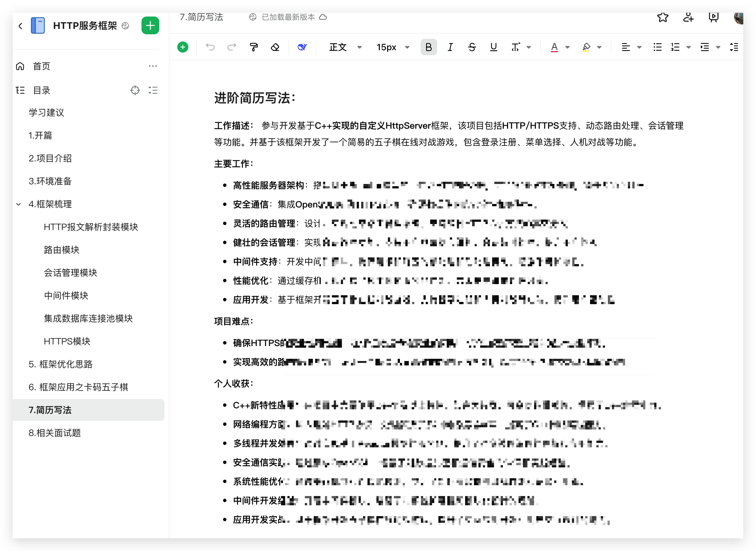Screen dimensions: 756x551
Task: Open the font color arrow dropdown
Action: (x=567, y=47)
